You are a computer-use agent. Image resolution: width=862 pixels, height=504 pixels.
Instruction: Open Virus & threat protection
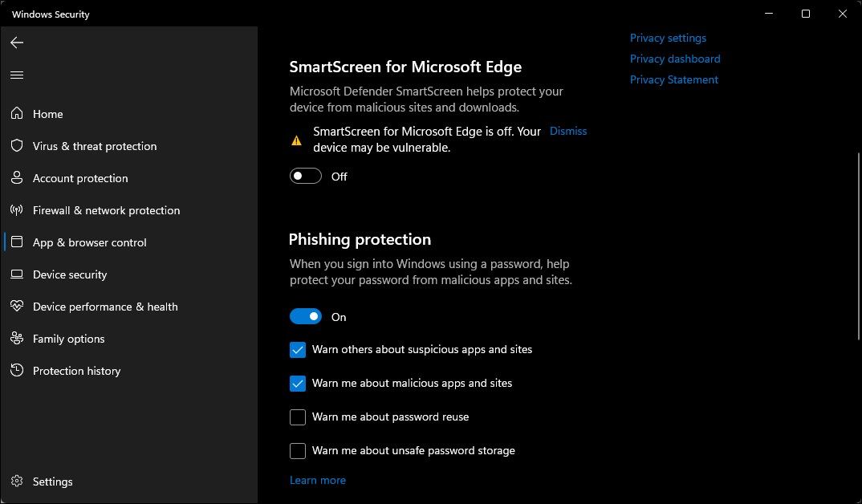pos(94,146)
